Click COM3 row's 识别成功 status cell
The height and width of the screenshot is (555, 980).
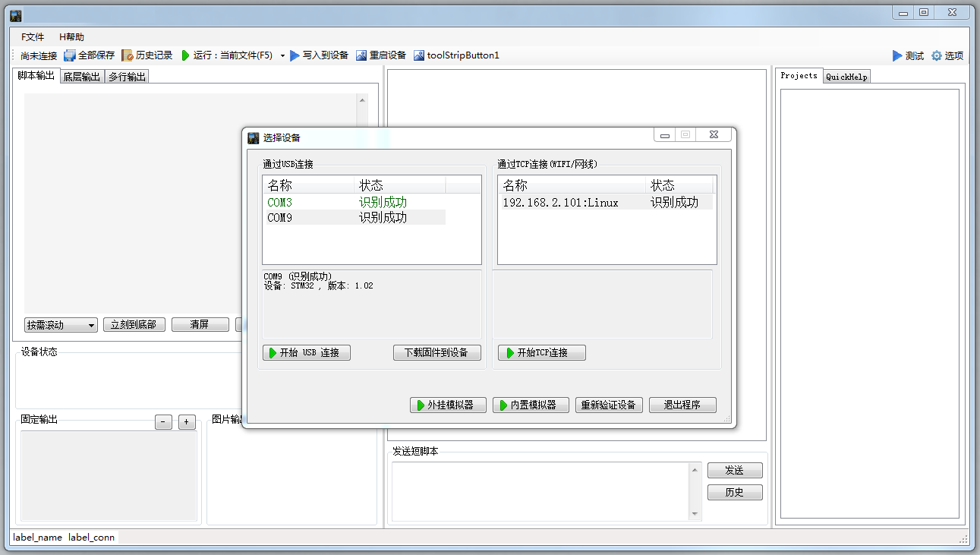(x=383, y=203)
